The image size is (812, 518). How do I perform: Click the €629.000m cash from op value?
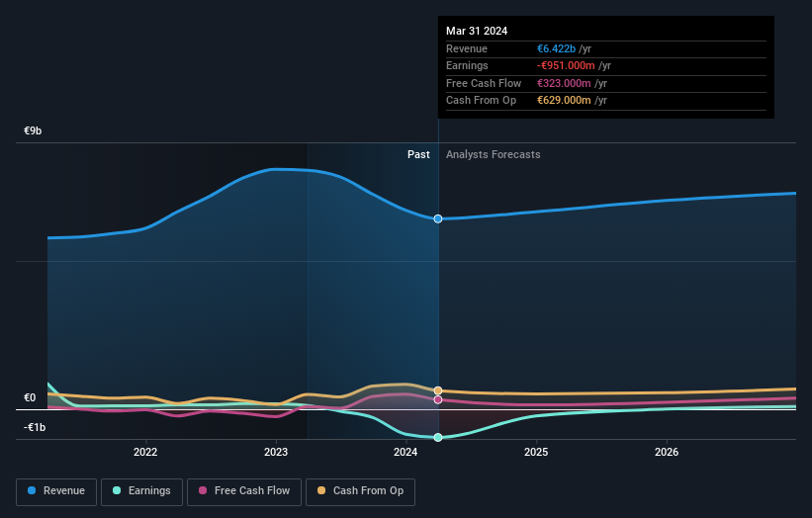564,100
